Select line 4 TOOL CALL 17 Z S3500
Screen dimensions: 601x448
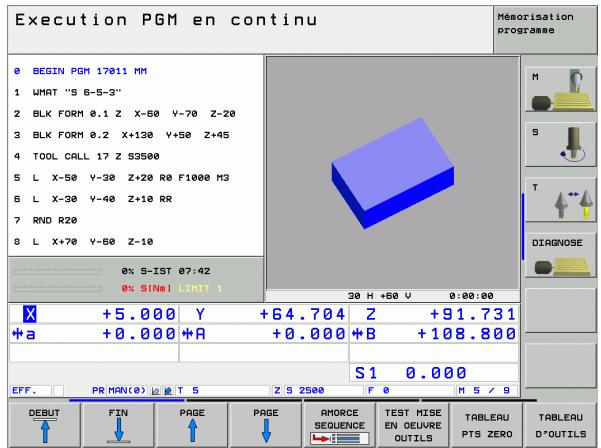[x=86, y=156]
